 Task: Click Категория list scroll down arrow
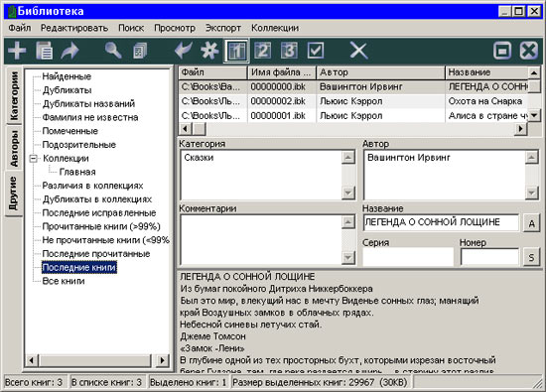click(x=348, y=193)
